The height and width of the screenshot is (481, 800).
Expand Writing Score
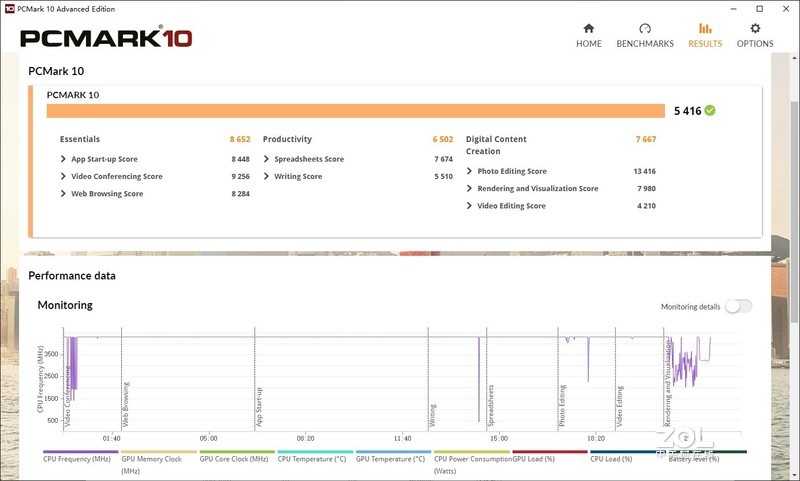pyautogui.click(x=266, y=176)
